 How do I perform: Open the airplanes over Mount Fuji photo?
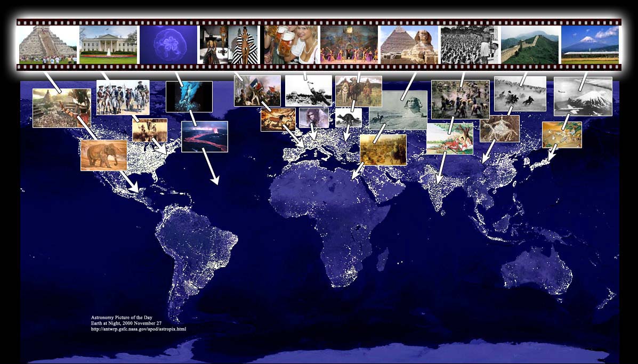(583, 96)
